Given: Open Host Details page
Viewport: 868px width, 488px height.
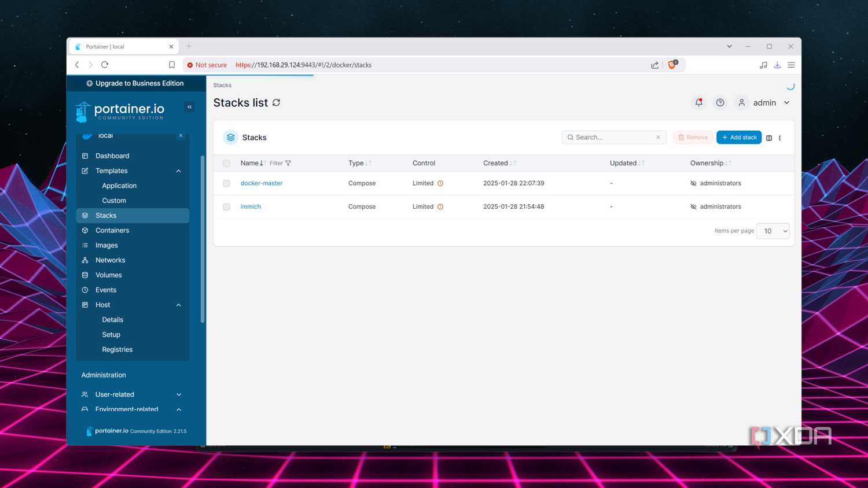Looking at the screenshot, I should (x=112, y=320).
